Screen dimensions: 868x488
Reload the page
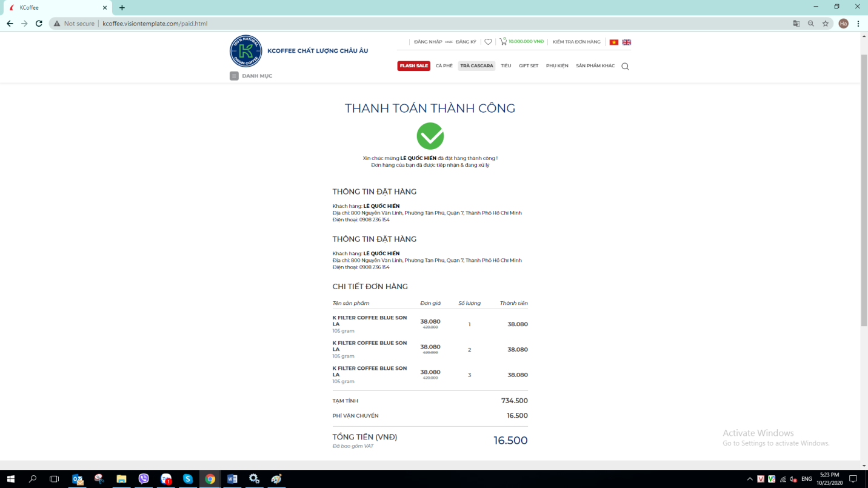point(39,24)
